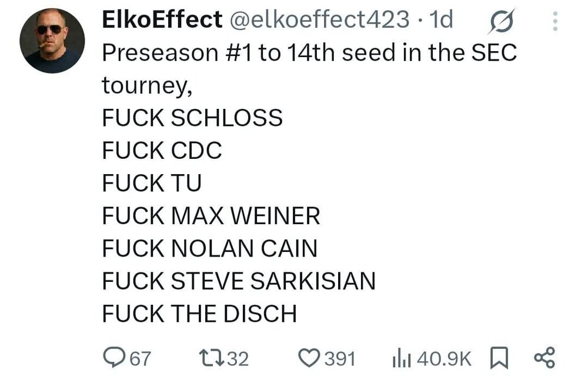
Task: Click the reply speech bubble icon
Action: coord(112,357)
